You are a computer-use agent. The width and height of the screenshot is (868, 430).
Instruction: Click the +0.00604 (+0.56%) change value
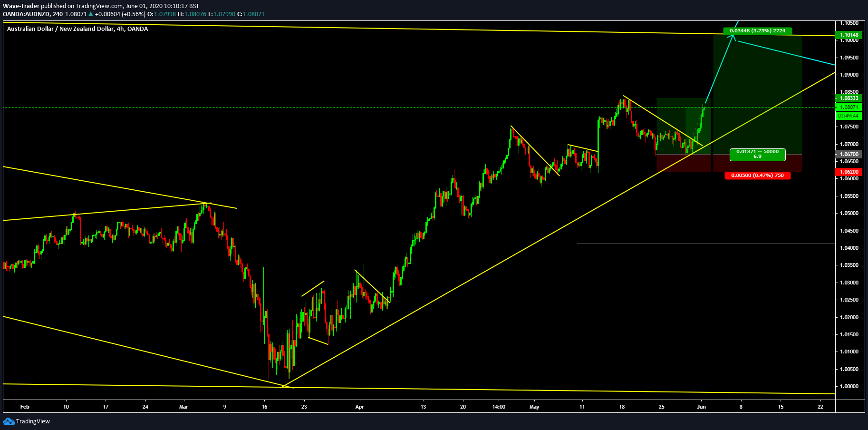pos(120,14)
